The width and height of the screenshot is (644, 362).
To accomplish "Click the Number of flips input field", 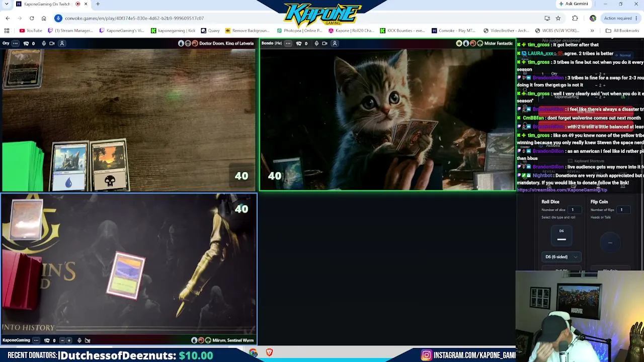I will pyautogui.click(x=624, y=210).
